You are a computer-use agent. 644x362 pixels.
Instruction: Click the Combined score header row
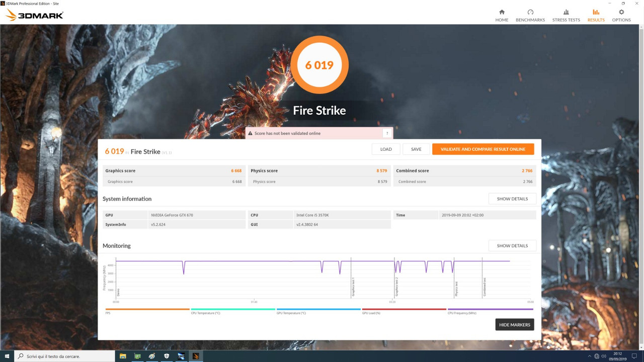(464, 171)
